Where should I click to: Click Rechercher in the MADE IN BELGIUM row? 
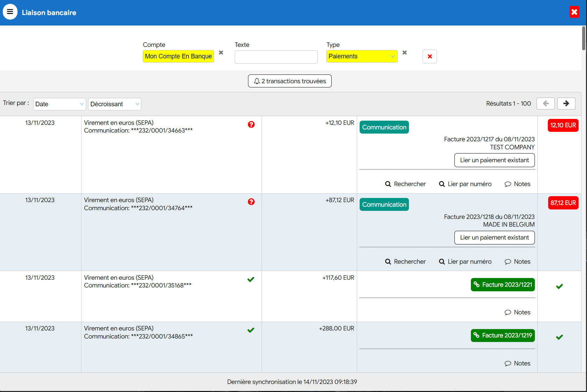coord(405,262)
